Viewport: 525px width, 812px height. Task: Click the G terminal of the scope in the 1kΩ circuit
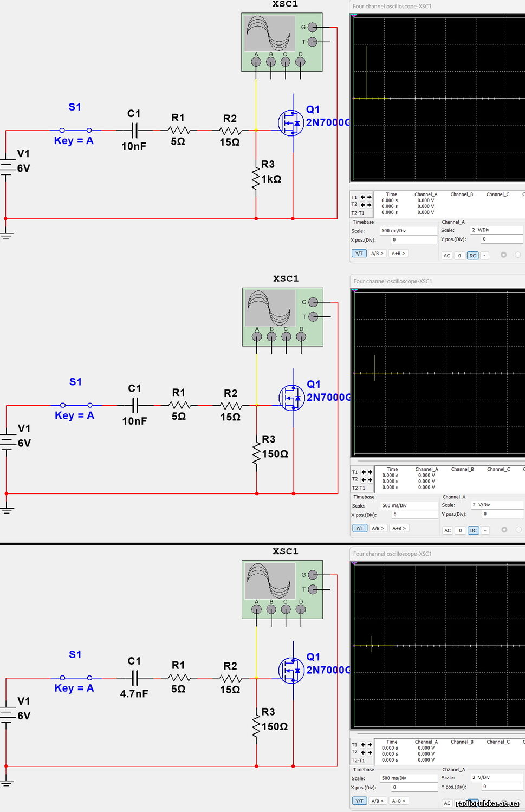click(313, 27)
